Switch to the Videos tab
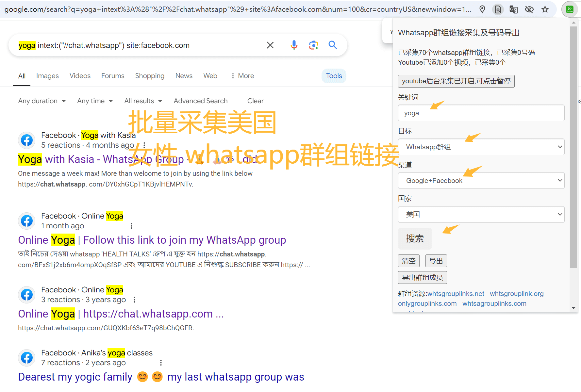Screen dimensions: 581x392 (80, 76)
